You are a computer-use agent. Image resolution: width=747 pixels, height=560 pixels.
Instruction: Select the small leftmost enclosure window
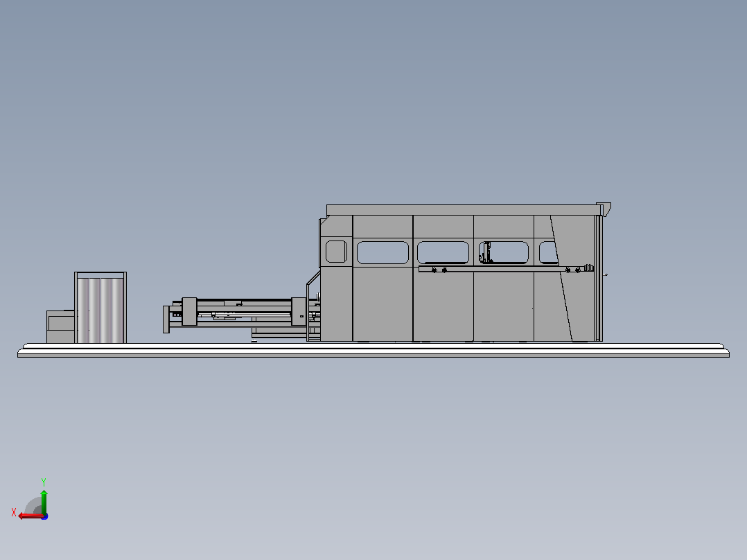click(336, 252)
